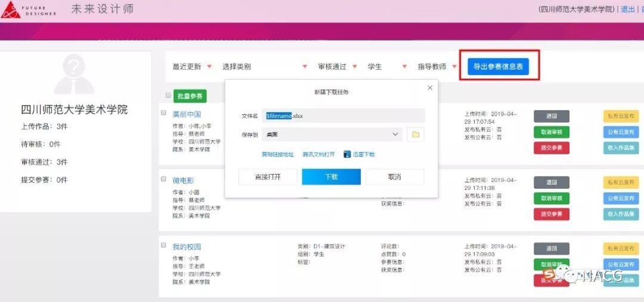Click 收入作品集 for 微电影
Viewport: 644px width, 302px height.
click(x=621, y=214)
